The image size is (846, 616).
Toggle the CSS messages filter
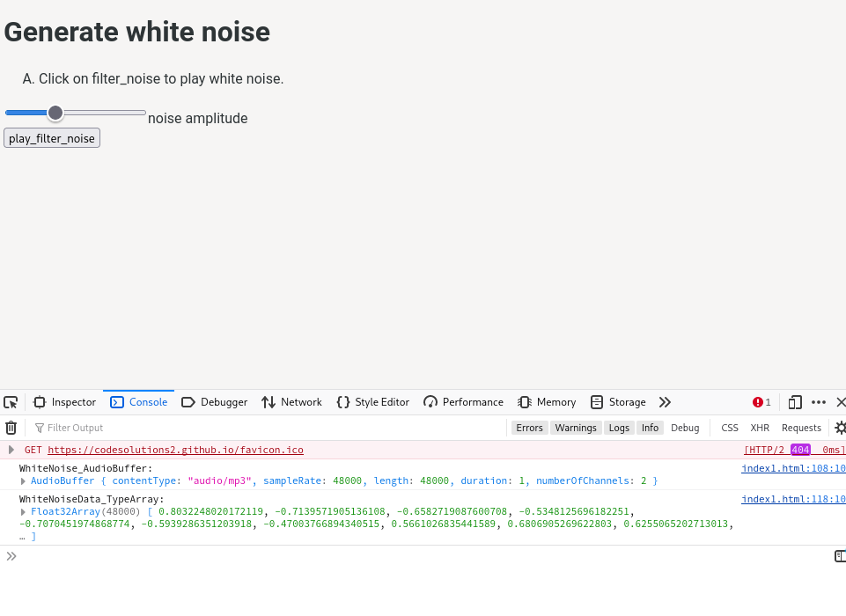tap(729, 428)
